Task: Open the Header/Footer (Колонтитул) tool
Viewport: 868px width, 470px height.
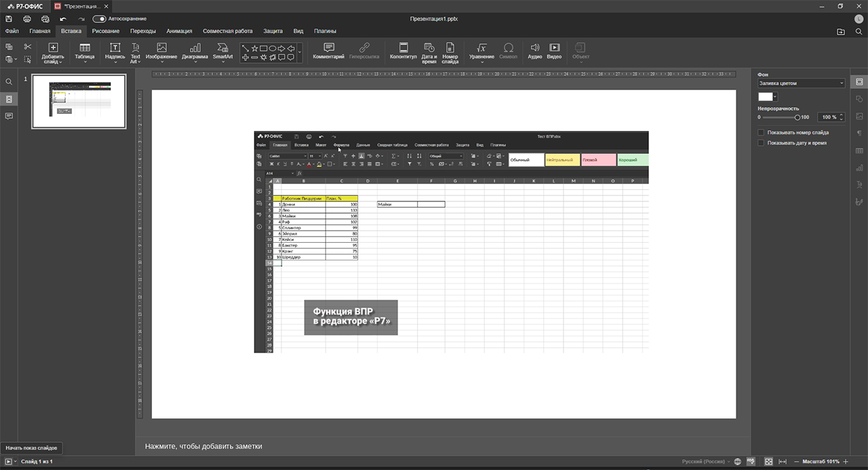Action: pyautogui.click(x=403, y=49)
